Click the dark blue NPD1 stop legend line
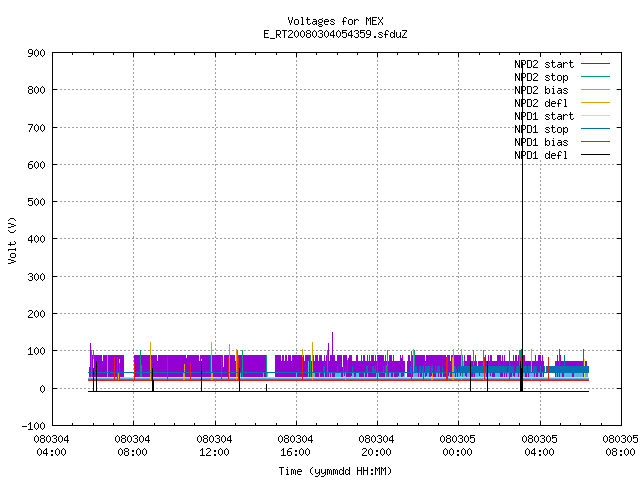Viewport: 640px width, 480px height. [596, 129]
